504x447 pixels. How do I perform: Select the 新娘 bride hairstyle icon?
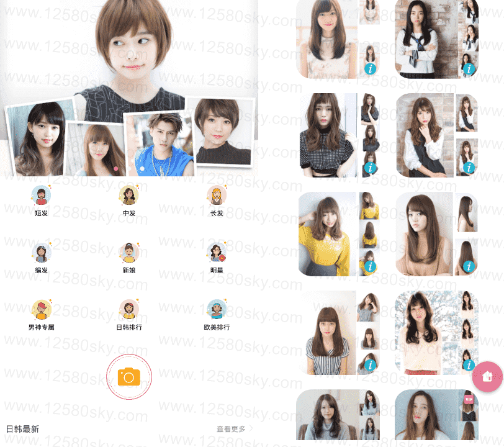coord(129,253)
